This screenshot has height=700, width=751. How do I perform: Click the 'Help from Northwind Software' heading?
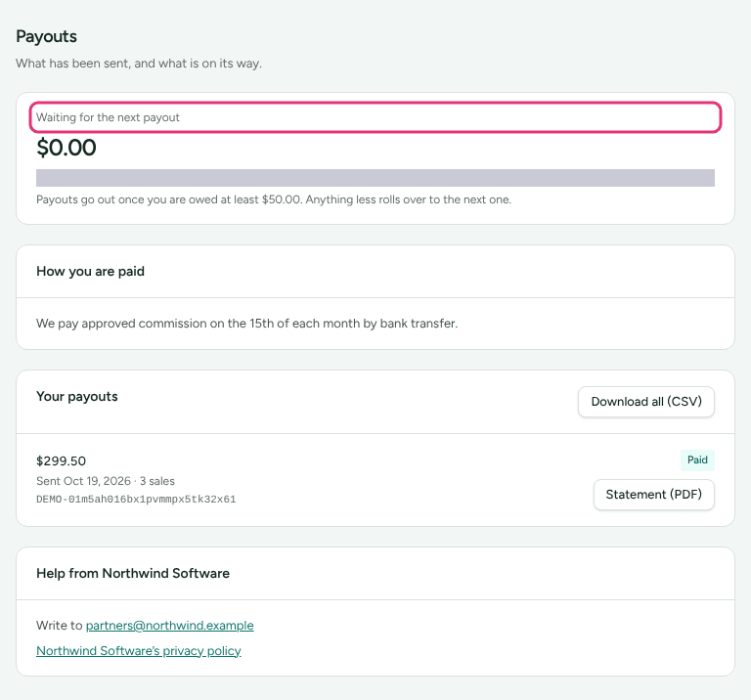pos(133,573)
